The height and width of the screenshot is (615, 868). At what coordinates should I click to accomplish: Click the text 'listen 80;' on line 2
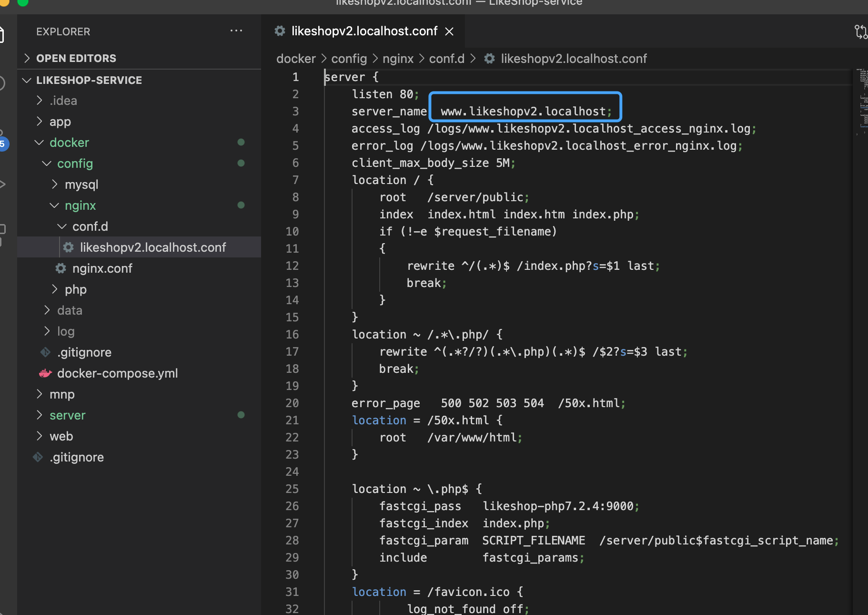coord(385,94)
